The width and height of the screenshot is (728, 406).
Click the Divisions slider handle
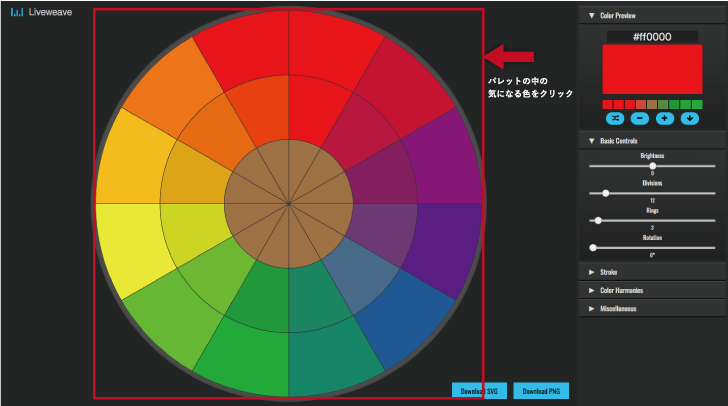click(605, 193)
